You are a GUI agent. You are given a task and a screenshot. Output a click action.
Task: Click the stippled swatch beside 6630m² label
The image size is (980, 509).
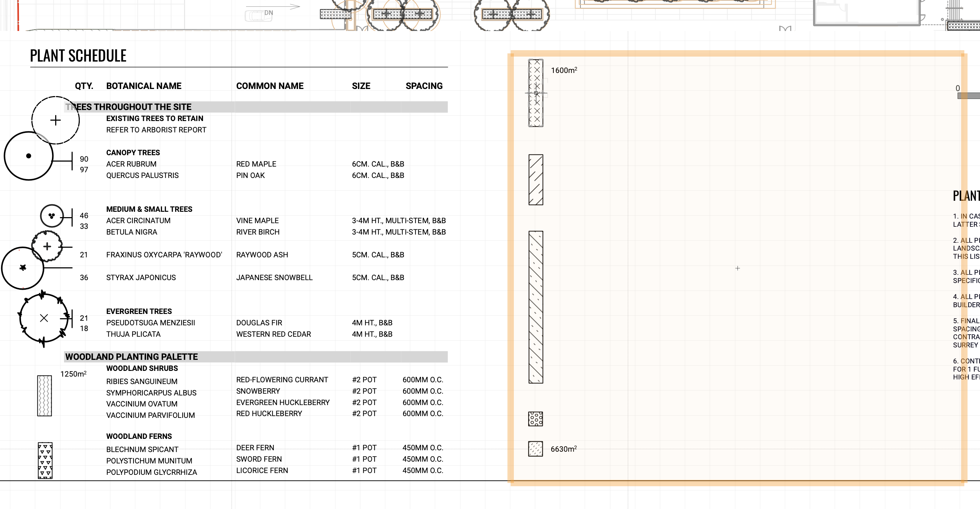point(535,449)
